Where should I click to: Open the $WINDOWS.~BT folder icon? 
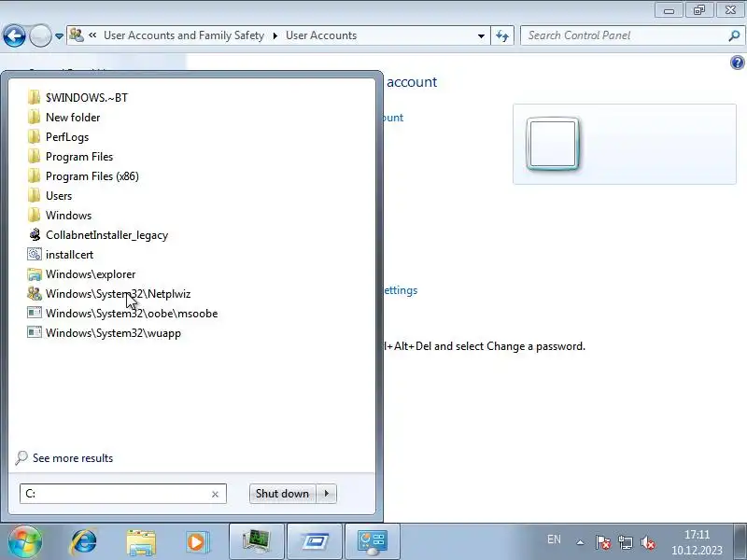point(35,97)
